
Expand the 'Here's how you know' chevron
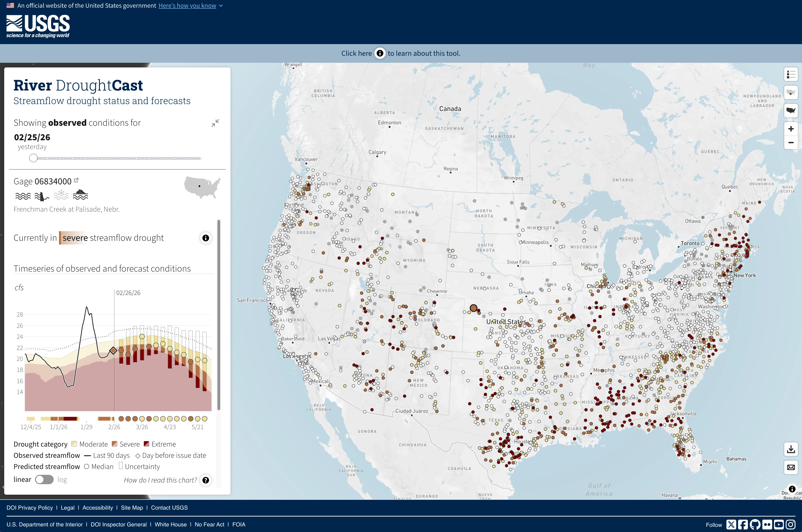(x=221, y=6)
